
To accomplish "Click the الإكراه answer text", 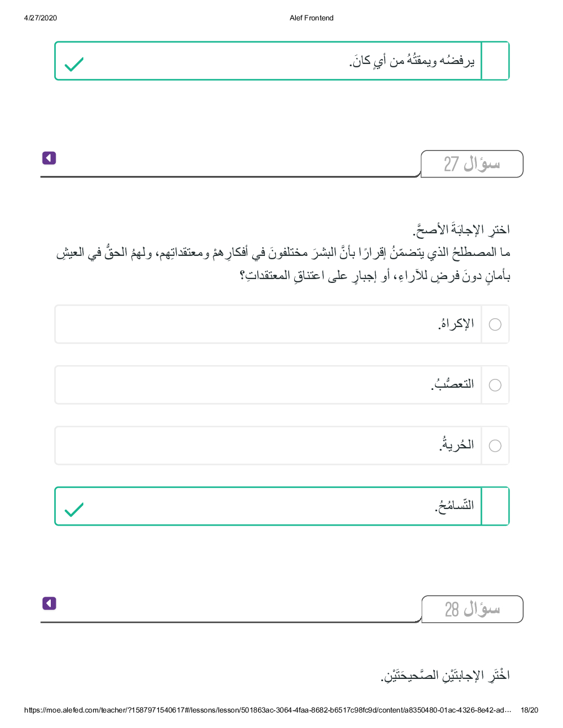I will click(456, 324).
